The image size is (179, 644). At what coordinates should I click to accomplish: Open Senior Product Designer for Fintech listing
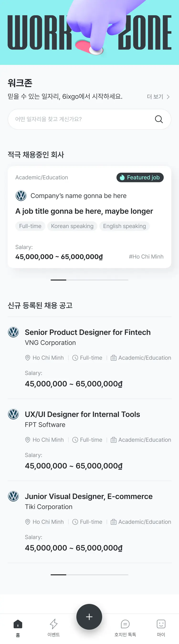(x=88, y=332)
